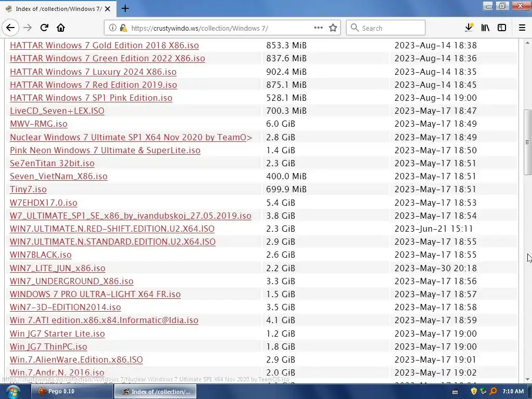Open the Library icon in toolbar
The width and height of the screenshot is (532, 399).
click(x=485, y=28)
